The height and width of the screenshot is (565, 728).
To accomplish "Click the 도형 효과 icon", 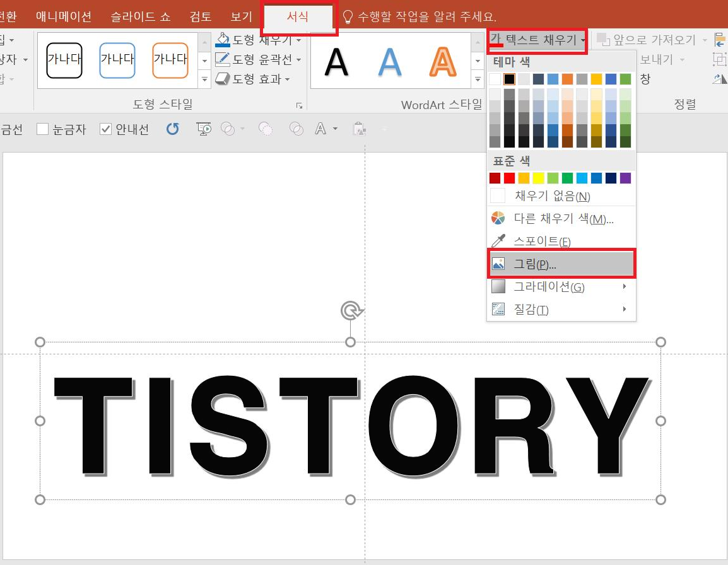I will coord(223,79).
